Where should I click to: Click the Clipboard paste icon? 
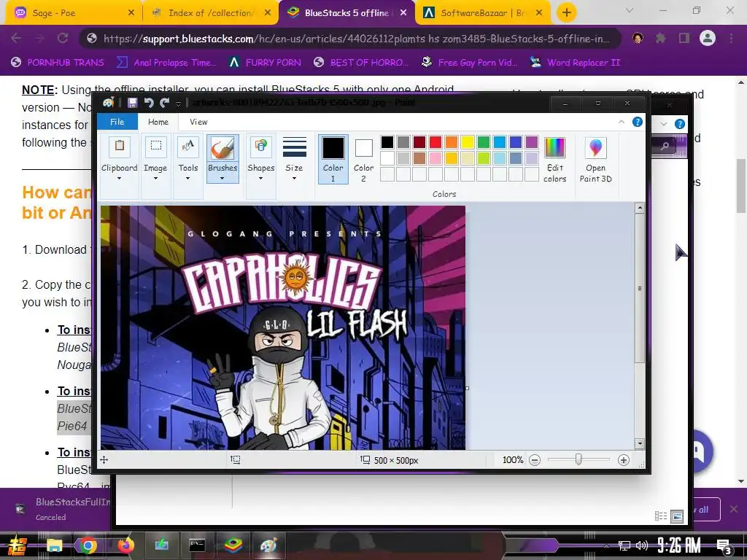120,147
